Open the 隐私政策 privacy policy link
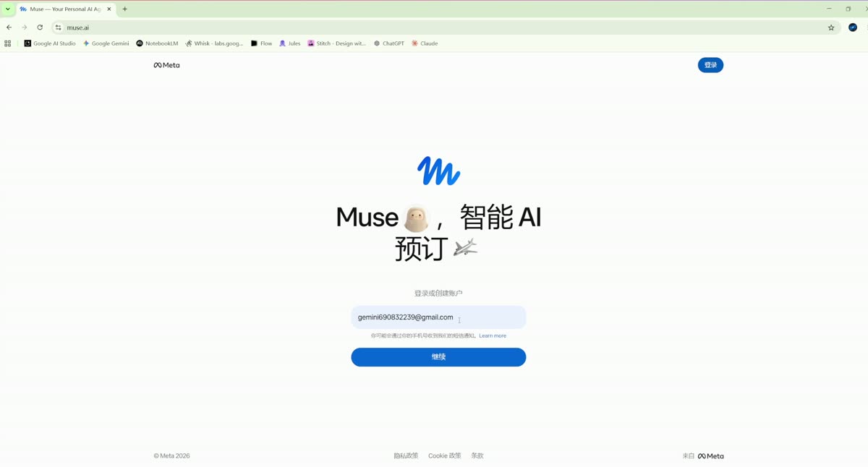 [x=406, y=456]
